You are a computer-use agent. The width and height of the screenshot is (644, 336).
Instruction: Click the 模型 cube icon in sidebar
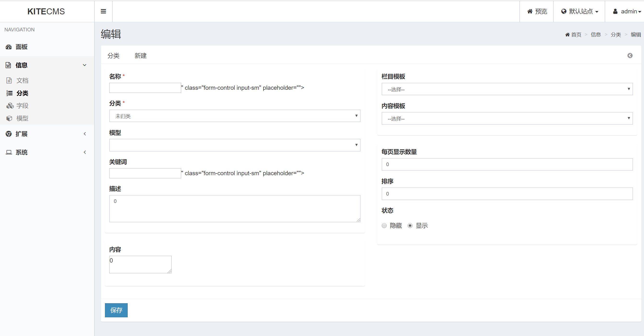(x=9, y=118)
